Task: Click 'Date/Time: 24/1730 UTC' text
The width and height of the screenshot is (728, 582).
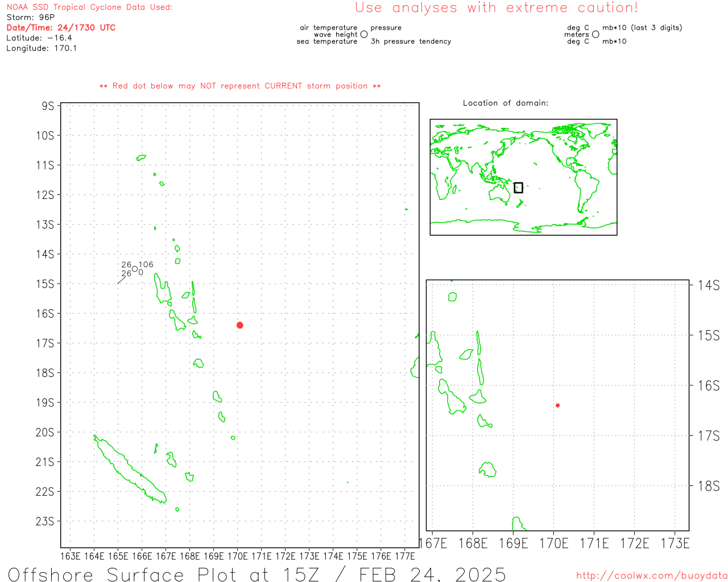Action: pyautogui.click(x=61, y=27)
